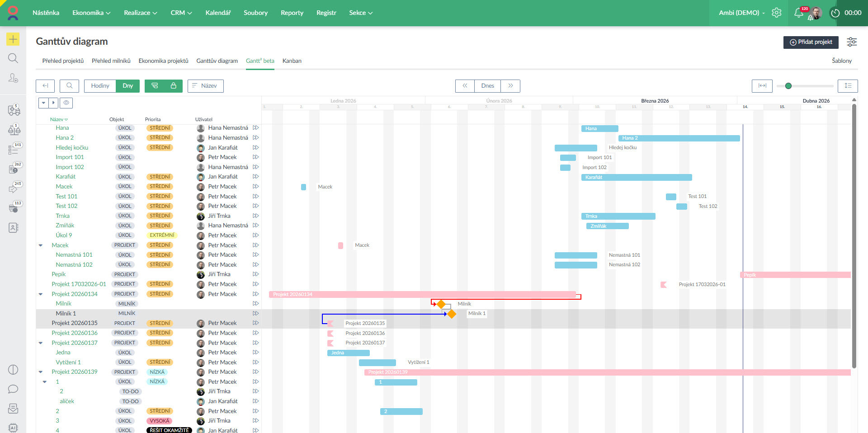Click the green zoom slider handle

(x=788, y=86)
